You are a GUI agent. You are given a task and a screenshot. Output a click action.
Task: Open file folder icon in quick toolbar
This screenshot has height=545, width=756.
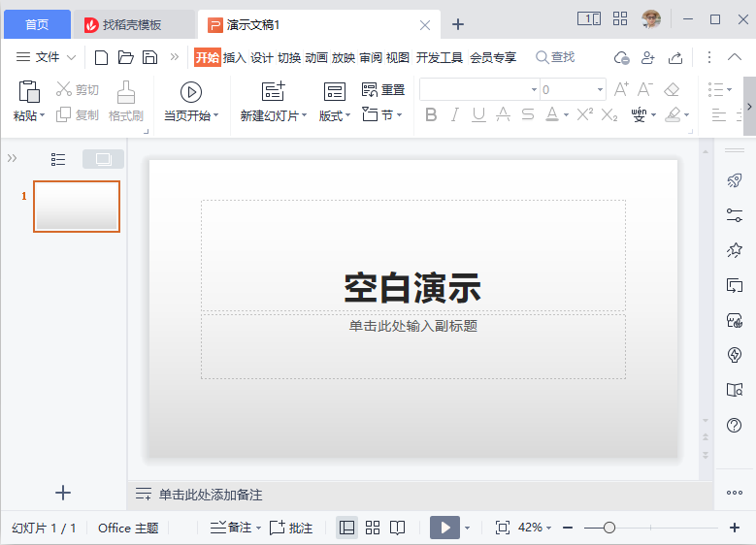126,57
